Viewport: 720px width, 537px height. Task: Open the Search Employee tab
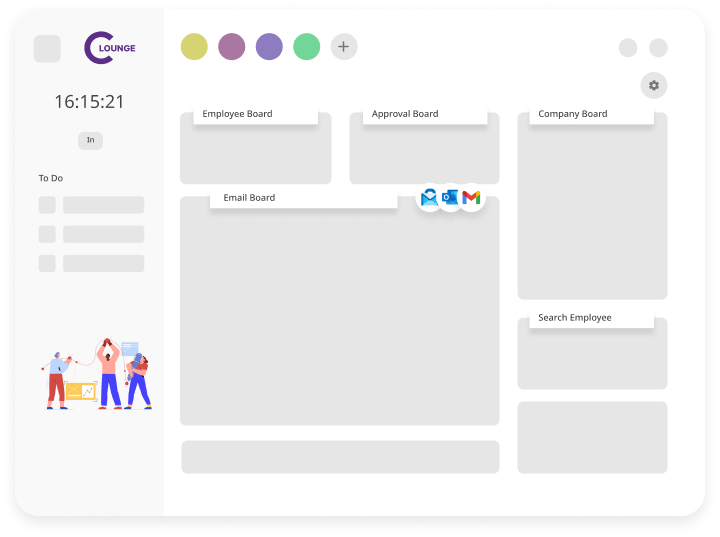(x=591, y=318)
